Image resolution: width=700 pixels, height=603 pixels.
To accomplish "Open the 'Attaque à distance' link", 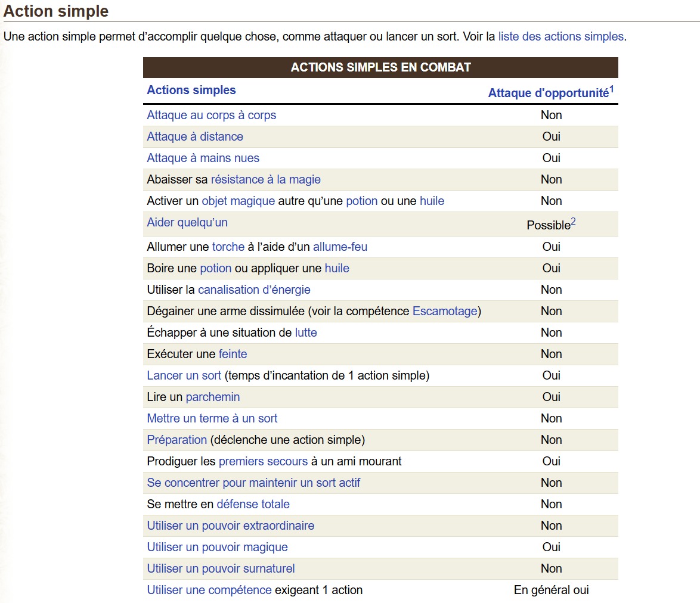I will coord(195,136).
